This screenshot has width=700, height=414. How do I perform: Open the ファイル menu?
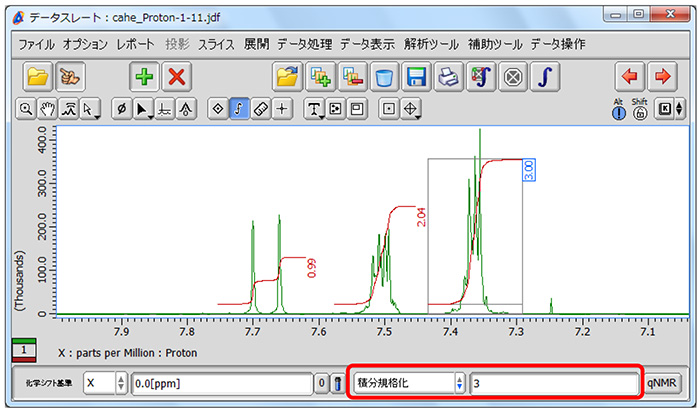point(37,44)
